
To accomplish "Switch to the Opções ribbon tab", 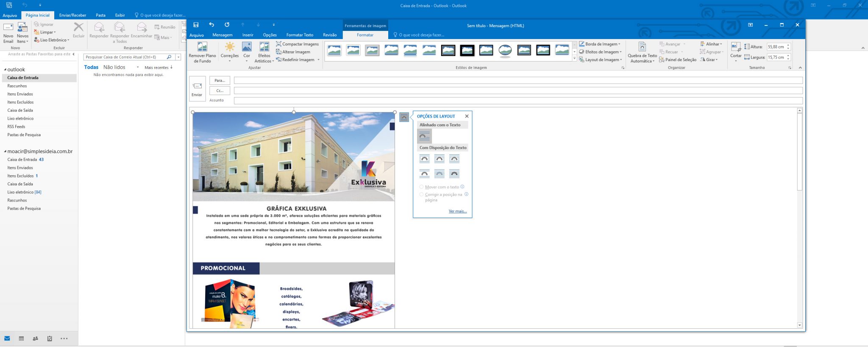I will (x=270, y=35).
